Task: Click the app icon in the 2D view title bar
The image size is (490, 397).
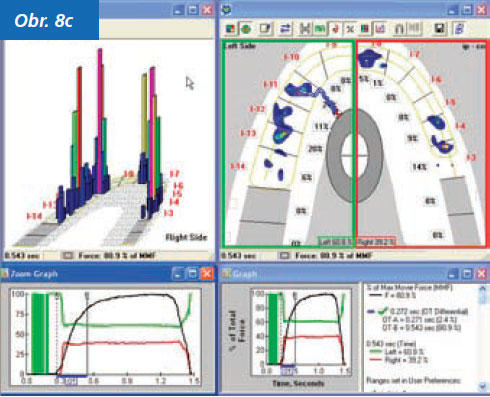Action: (x=227, y=9)
